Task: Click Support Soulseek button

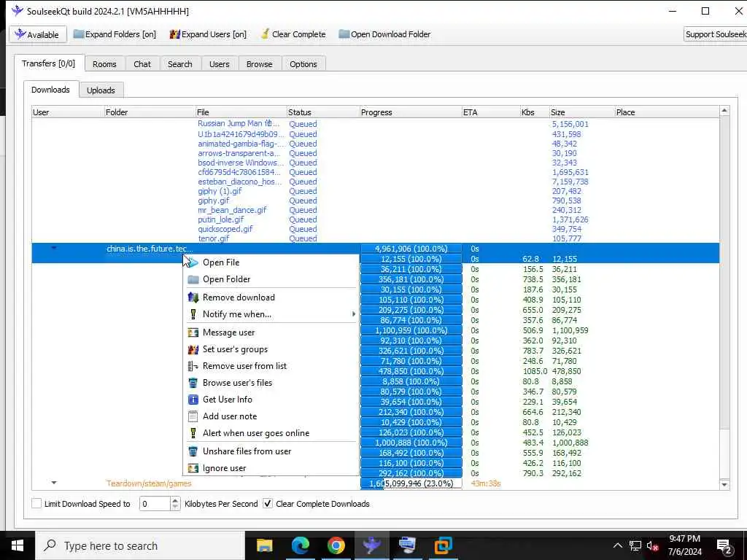Action: pos(715,34)
